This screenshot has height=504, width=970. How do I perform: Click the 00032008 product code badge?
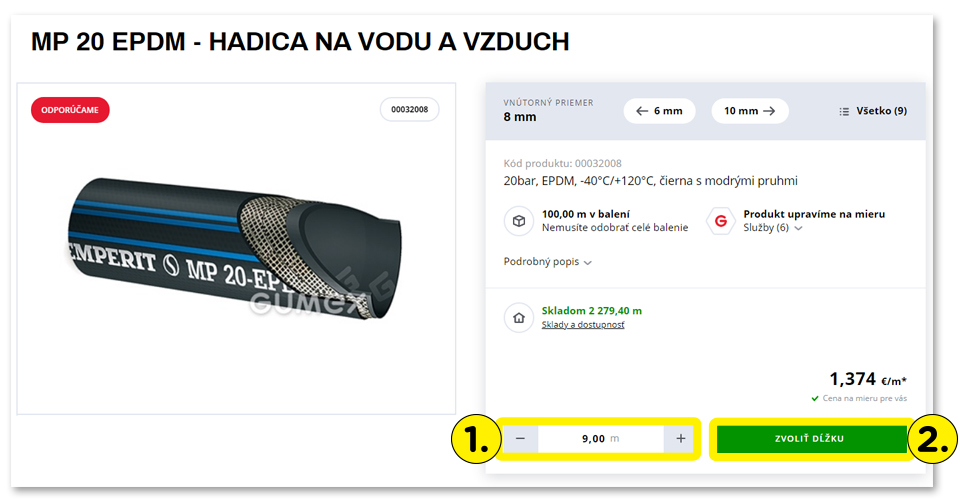point(410,109)
